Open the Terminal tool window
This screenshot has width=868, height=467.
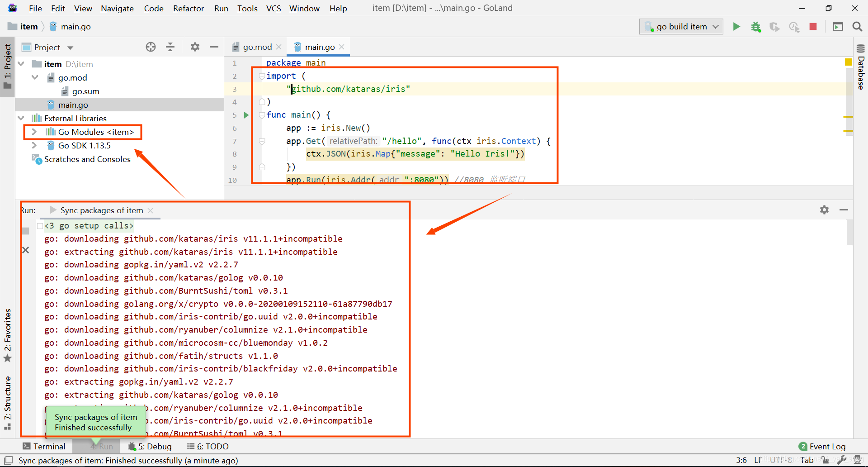pos(44,447)
